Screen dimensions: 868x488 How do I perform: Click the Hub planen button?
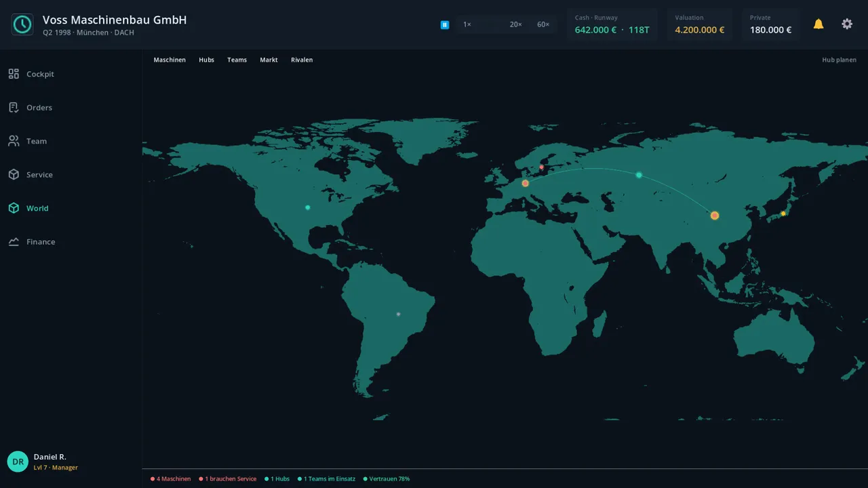(839, 60)
